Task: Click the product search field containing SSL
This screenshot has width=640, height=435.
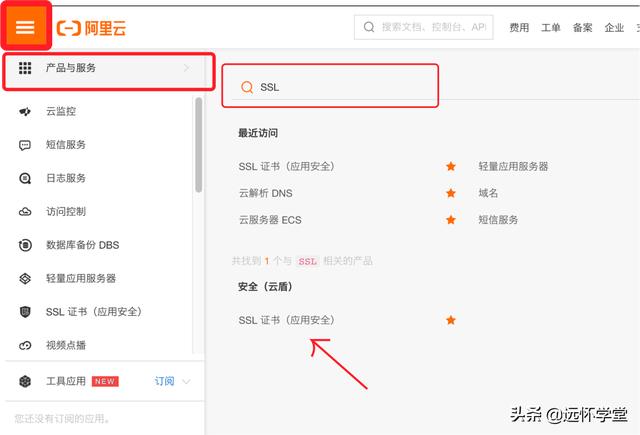Action: tap(330, 86)
